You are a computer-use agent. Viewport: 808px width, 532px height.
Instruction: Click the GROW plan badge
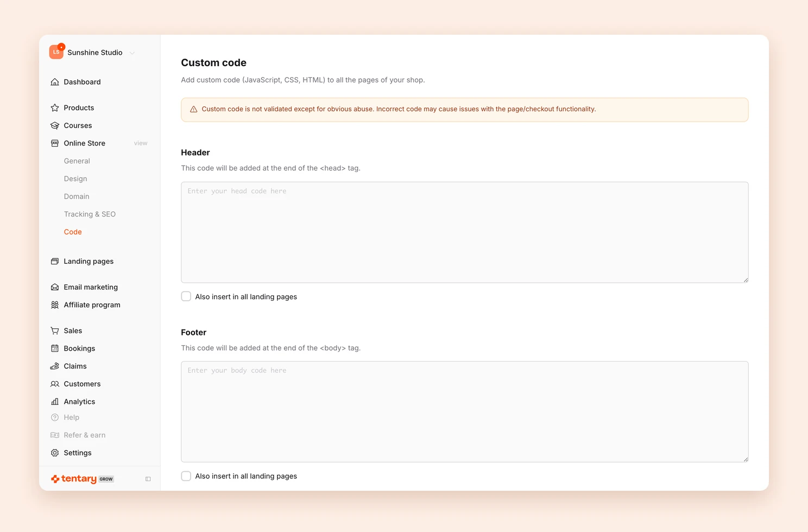106,479
